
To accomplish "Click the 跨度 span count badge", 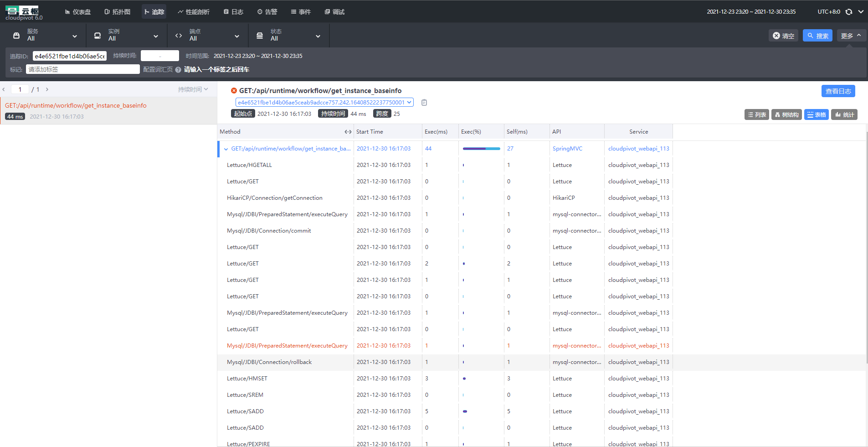I will 382,114.
